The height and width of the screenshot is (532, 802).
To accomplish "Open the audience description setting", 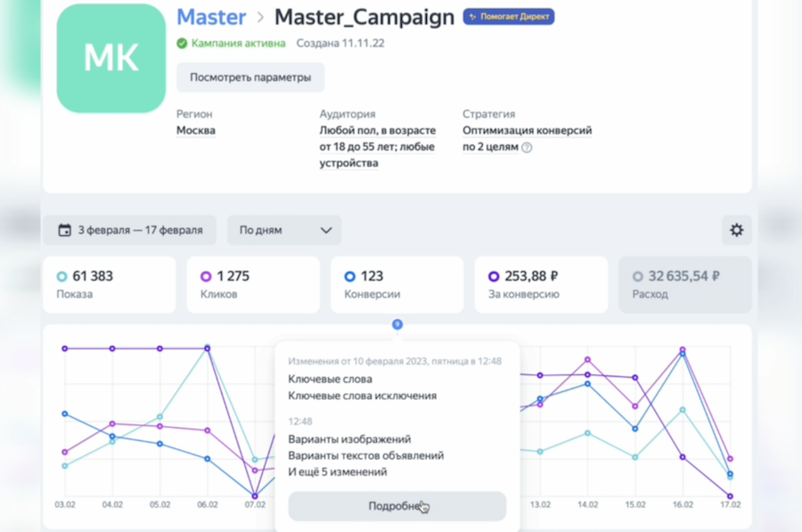I will (x=376, y=147).
